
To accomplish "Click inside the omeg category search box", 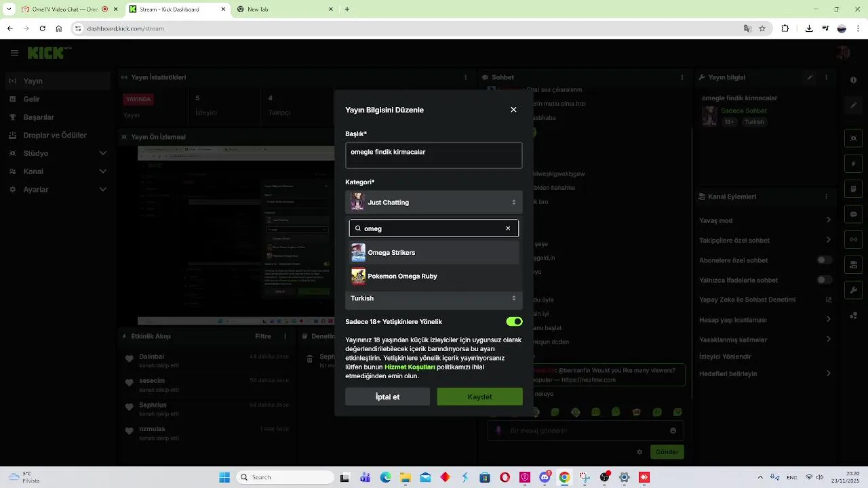I will click(434, 228).
